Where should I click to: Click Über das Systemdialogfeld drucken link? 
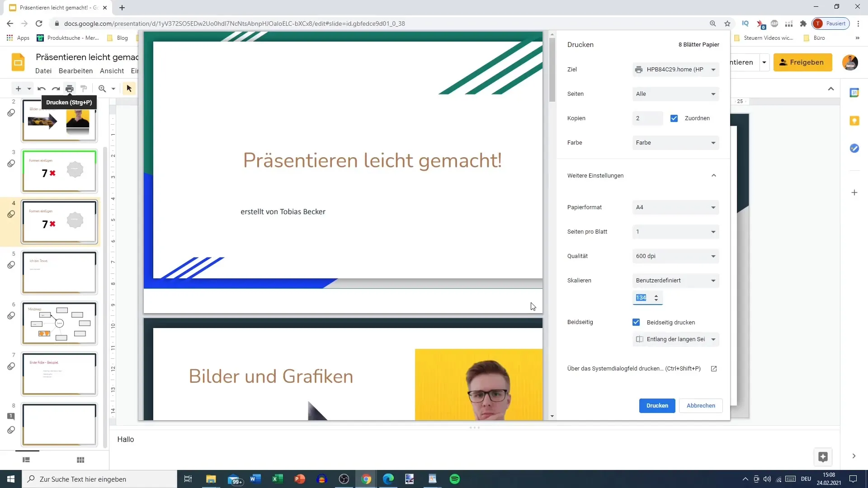tap(634, 369)
